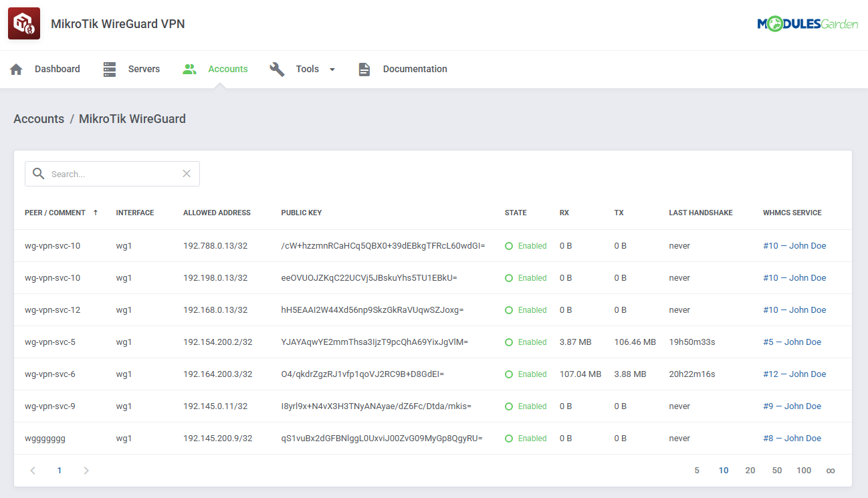The image size is (868, 498).
Task: Select public key starting with /cW+hzzmn
Action: [383, 246]
